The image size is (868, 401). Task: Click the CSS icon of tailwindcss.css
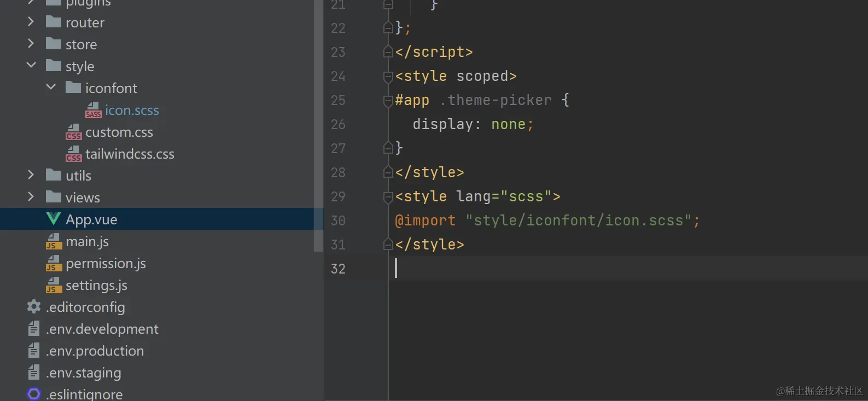[x=73, y=154]
